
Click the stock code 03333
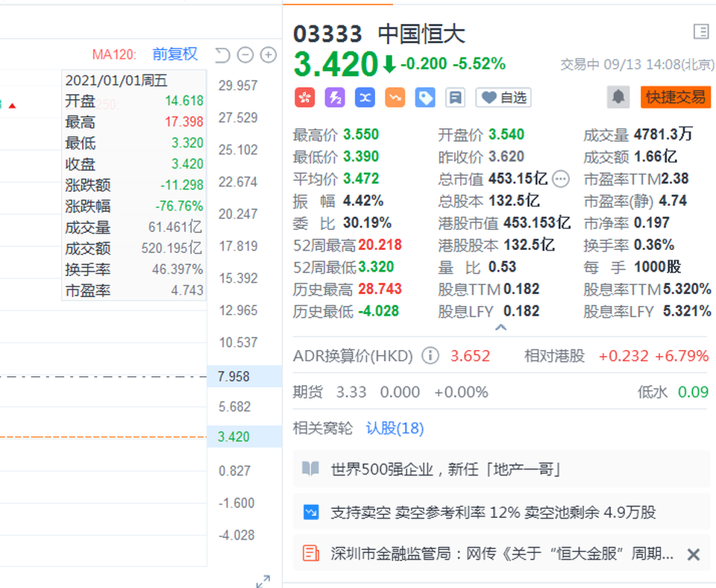pos(327,34)
